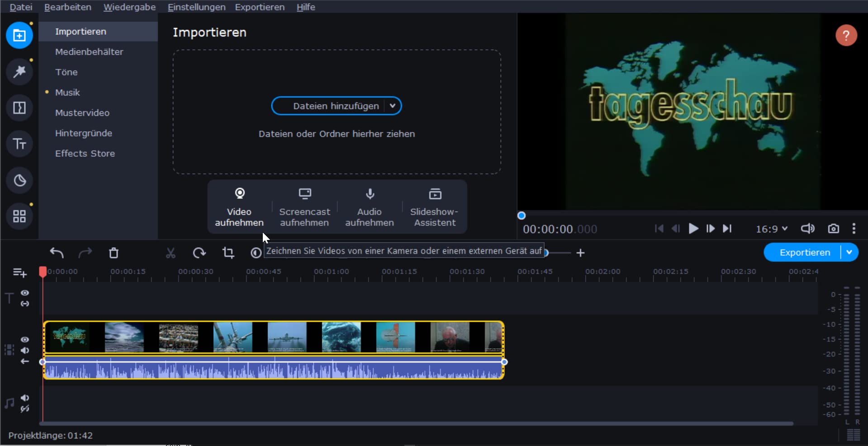This screenshot has width=868, height=446.
Task: Mute the music track
Action: coord(25,398)
